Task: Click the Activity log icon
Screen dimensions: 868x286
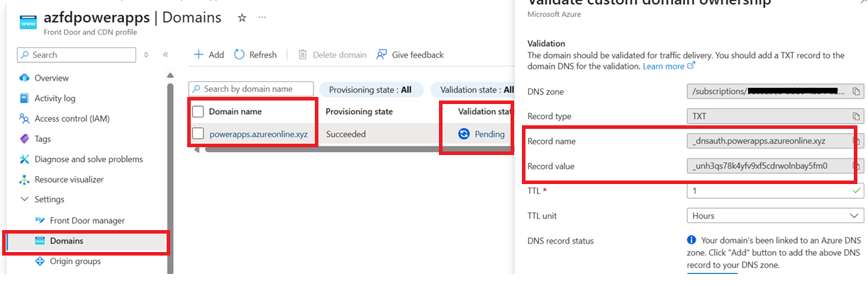Action: pyautogui.click(x=24, y=98)
